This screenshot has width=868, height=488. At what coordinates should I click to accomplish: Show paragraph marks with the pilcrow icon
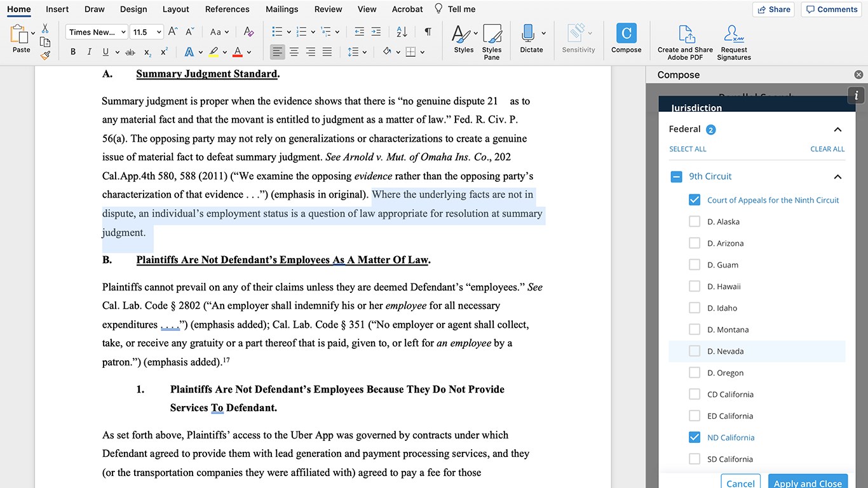pos(428,32)
